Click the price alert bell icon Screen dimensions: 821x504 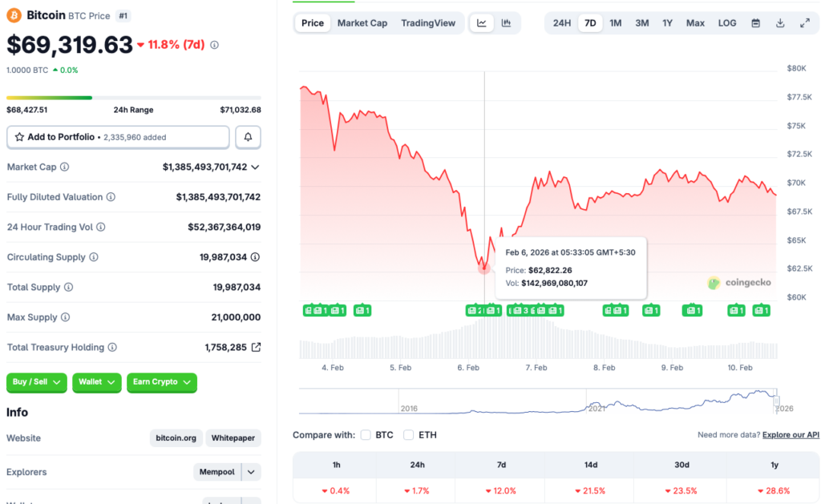coord(248,137)
